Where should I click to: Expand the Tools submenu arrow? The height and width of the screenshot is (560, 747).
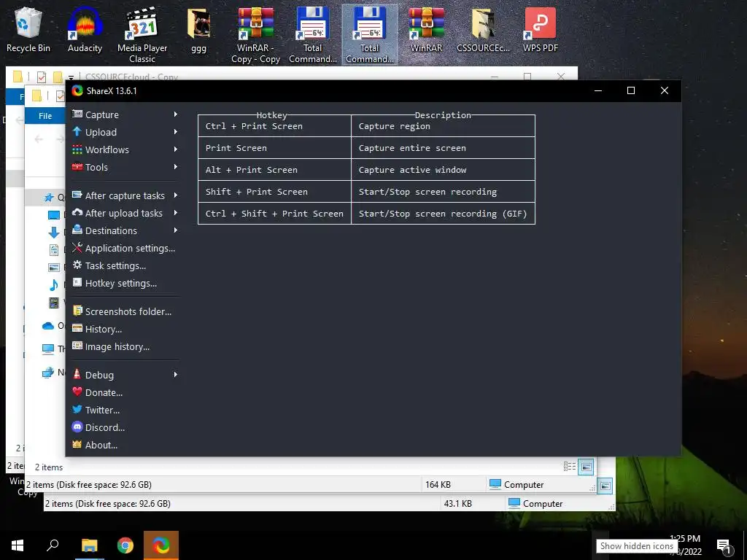(x=175, y=167)
